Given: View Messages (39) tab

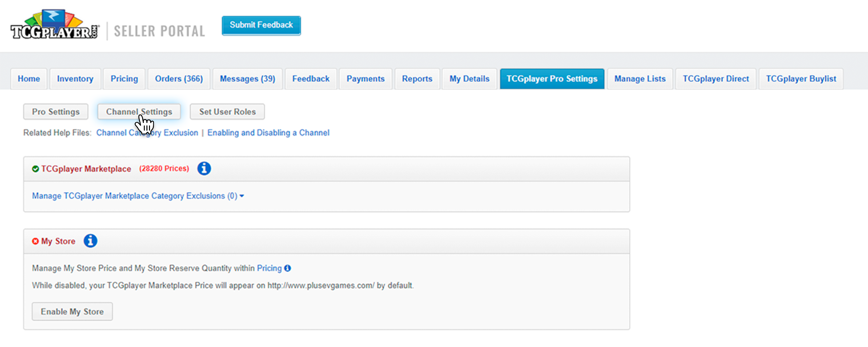Looking at the screenshot, I should [x=248, y=79].
